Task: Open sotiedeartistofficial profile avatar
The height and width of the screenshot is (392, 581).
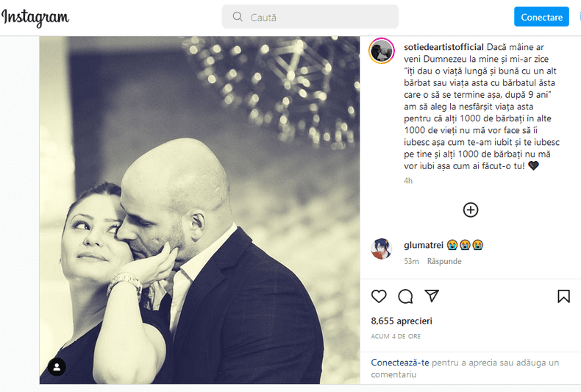Action: [382, 51]
